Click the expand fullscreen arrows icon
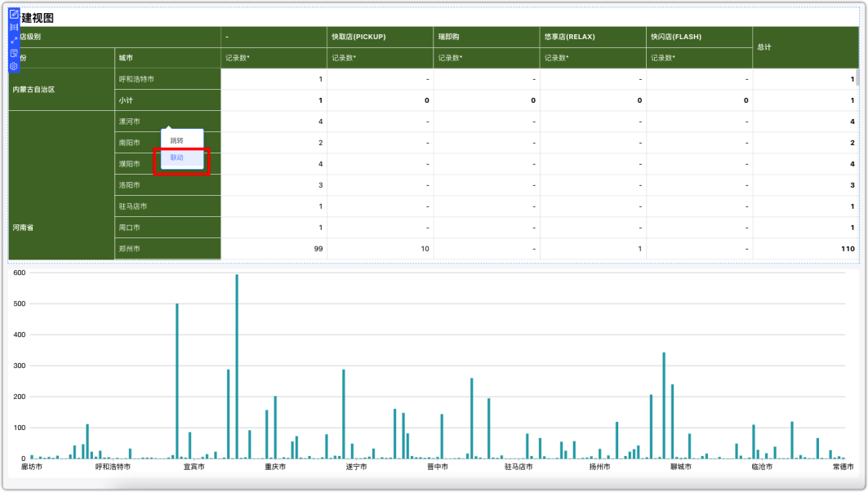 click(x=14, y=41)
